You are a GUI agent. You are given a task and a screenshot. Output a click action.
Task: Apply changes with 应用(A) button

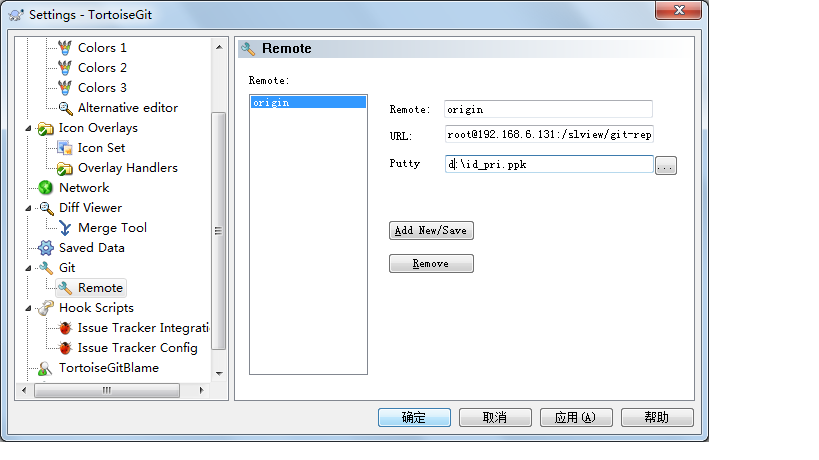(x=576, y=418)
